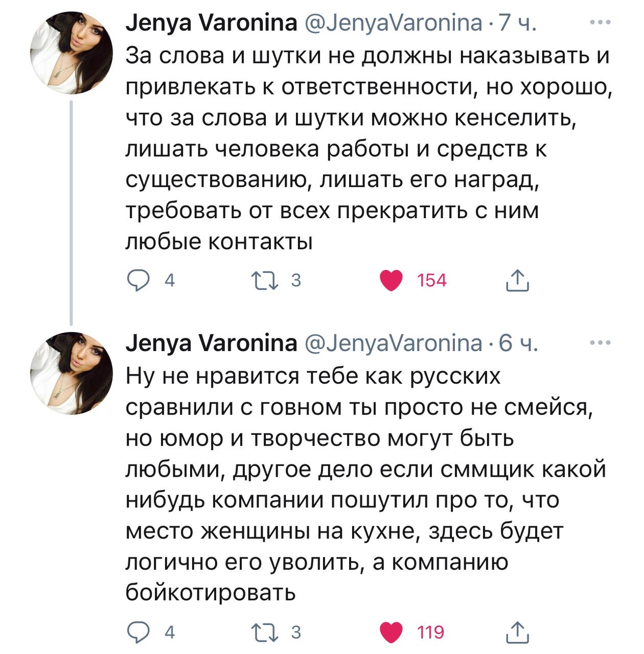Open the tweet starting with "За слова и шутки"
This screenshot has width=644, height=654.
click(358, 148)
